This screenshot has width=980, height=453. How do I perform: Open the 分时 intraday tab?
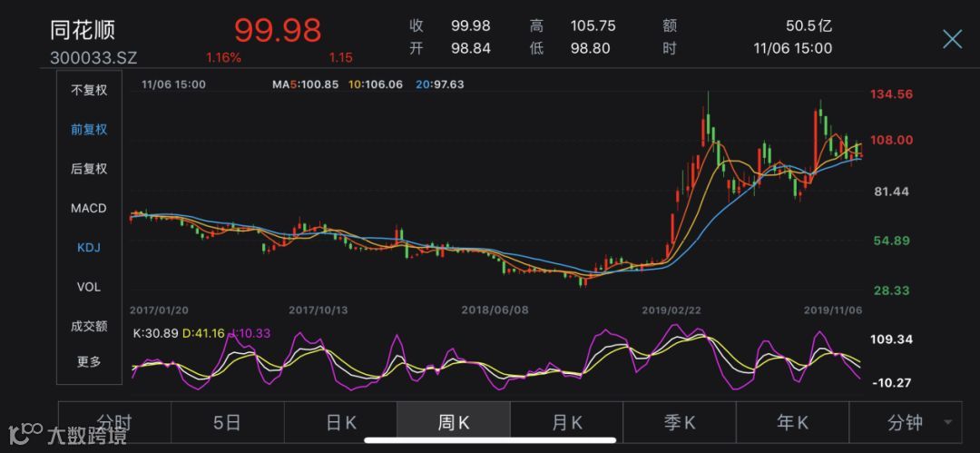pyautogui.click(x=114, y=423)
